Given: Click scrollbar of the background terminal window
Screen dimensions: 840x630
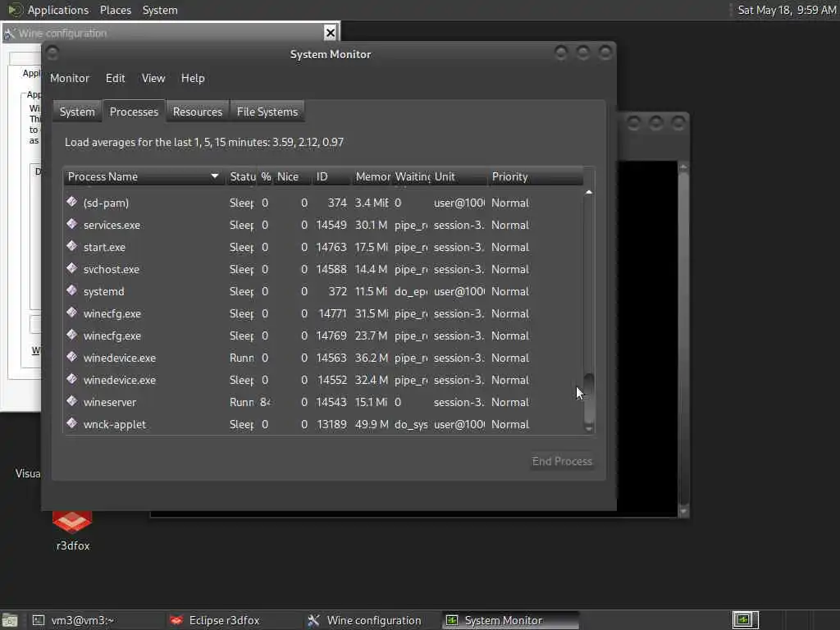Looking at the screenshot, I should (x=683, y=339).
